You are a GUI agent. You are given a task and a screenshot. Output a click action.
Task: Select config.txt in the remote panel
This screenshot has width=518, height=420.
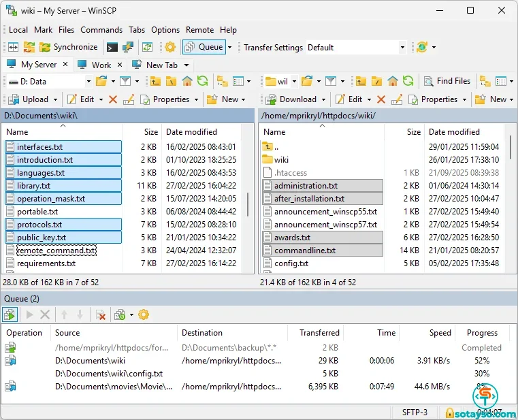291,263
